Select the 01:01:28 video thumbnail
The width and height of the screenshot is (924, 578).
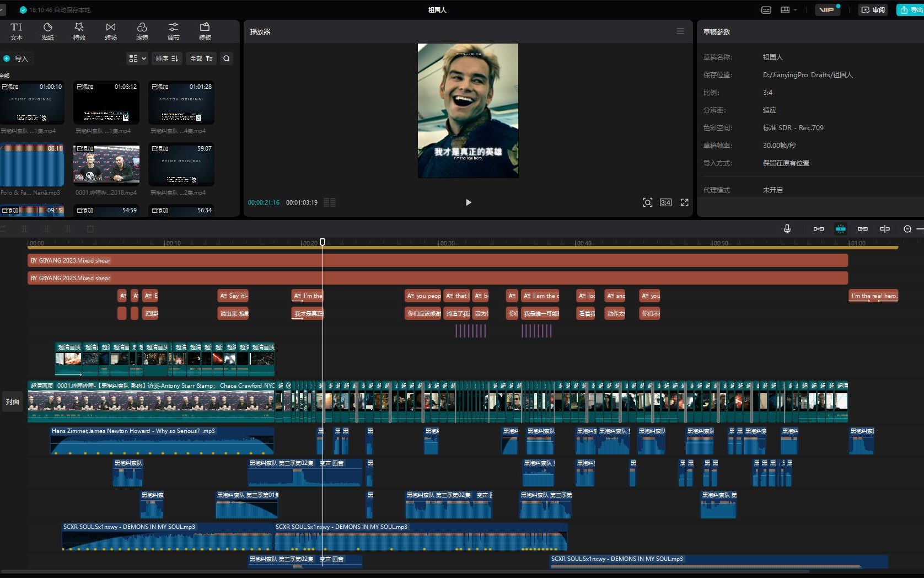coord(181,103)
